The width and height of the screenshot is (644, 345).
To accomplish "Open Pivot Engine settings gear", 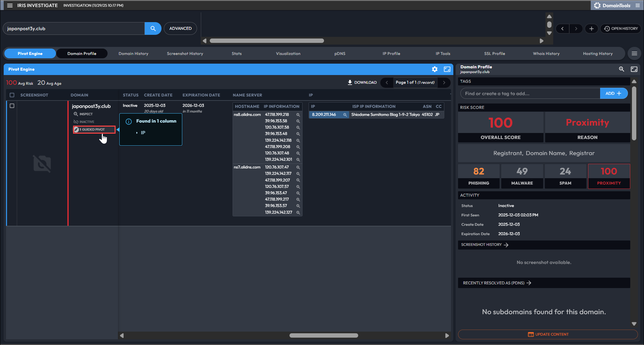I will point(435,69).
